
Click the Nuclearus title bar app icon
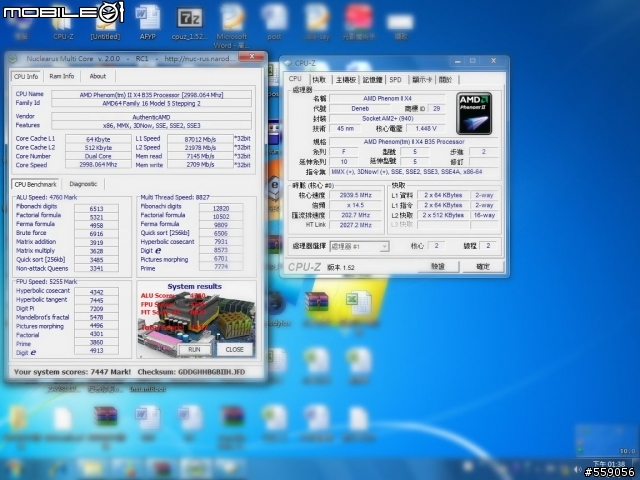click(x=13, y=59)
